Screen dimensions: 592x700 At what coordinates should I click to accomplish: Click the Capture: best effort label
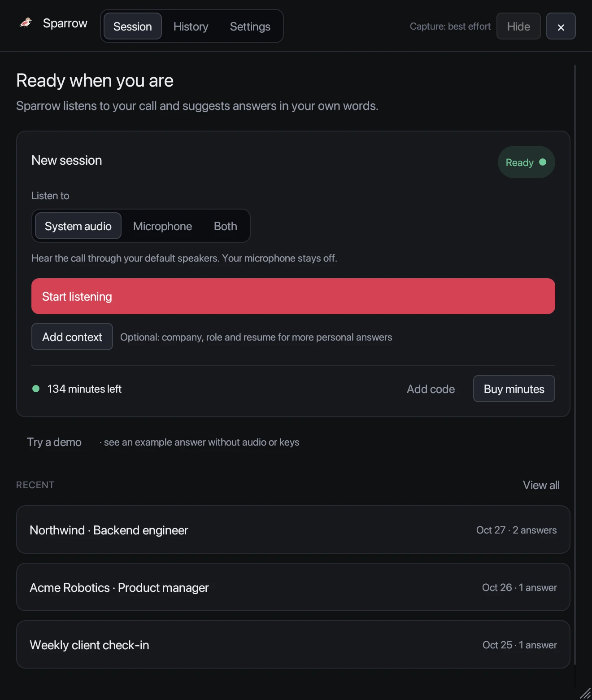450,26
